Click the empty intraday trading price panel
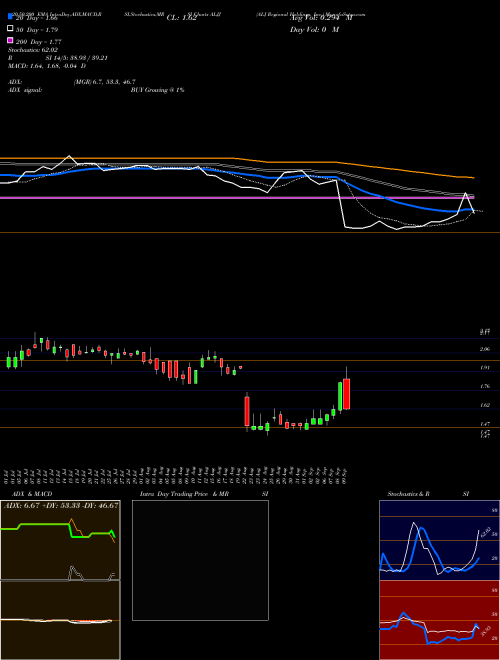Image resolution: width=500 pixels, height=660 pixels. click(x=200, y=560)
